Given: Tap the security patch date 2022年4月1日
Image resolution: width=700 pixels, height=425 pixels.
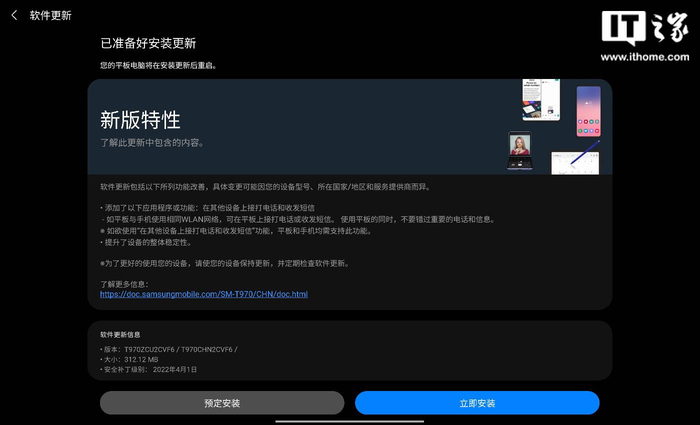Looking at the screenshot, I should (x=175, y=370).
